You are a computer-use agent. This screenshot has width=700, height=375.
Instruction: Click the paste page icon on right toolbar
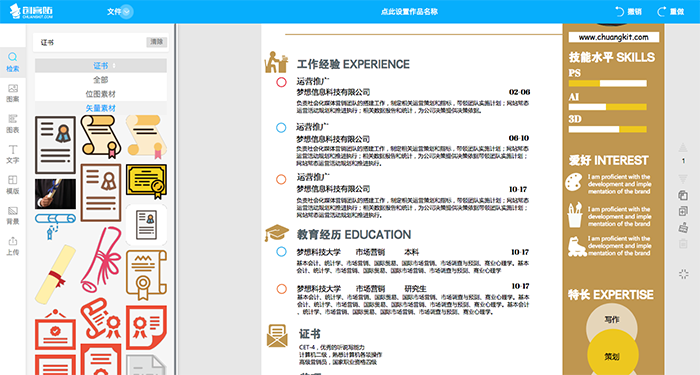(x=683, y=228)
